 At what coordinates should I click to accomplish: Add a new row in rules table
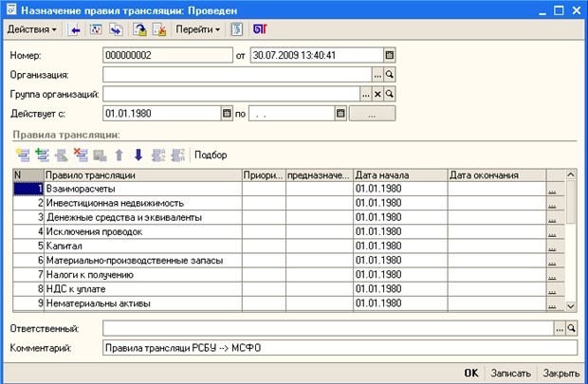pos(23,155)
